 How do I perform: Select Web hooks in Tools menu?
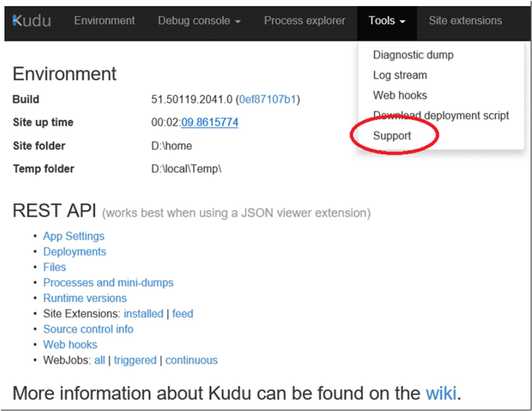[400, 96]
